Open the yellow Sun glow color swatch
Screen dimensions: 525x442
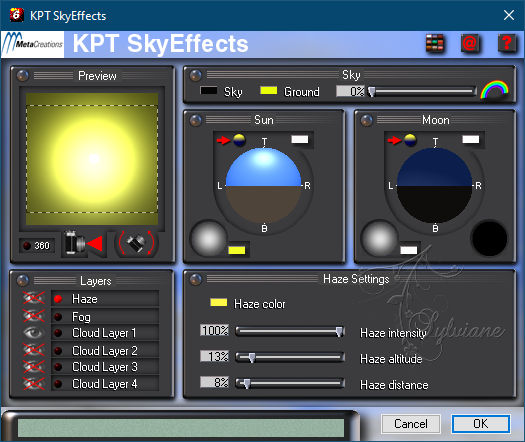click(x=237, y=250)
